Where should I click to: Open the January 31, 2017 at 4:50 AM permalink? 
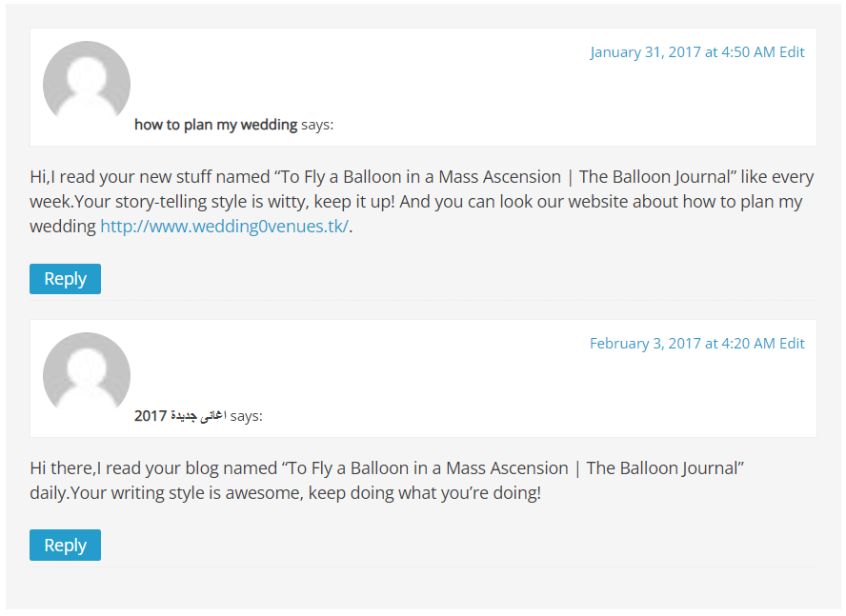(682, 51)
